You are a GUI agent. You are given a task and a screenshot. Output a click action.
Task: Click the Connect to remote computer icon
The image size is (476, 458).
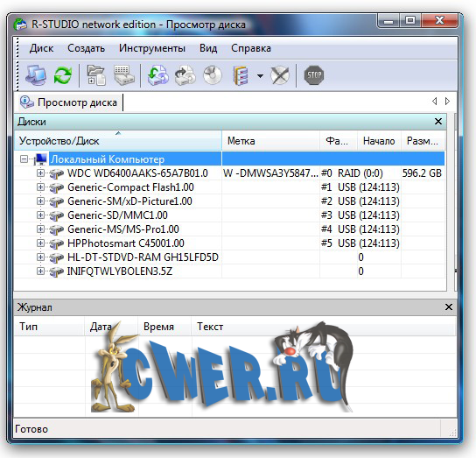pyautogui.click(x=36, y=75)
